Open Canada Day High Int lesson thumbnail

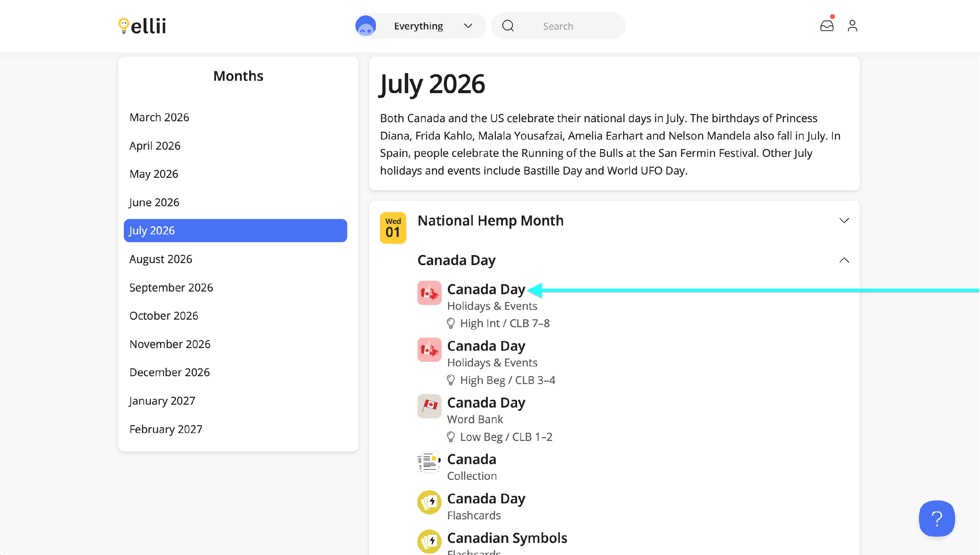point(429,293)
